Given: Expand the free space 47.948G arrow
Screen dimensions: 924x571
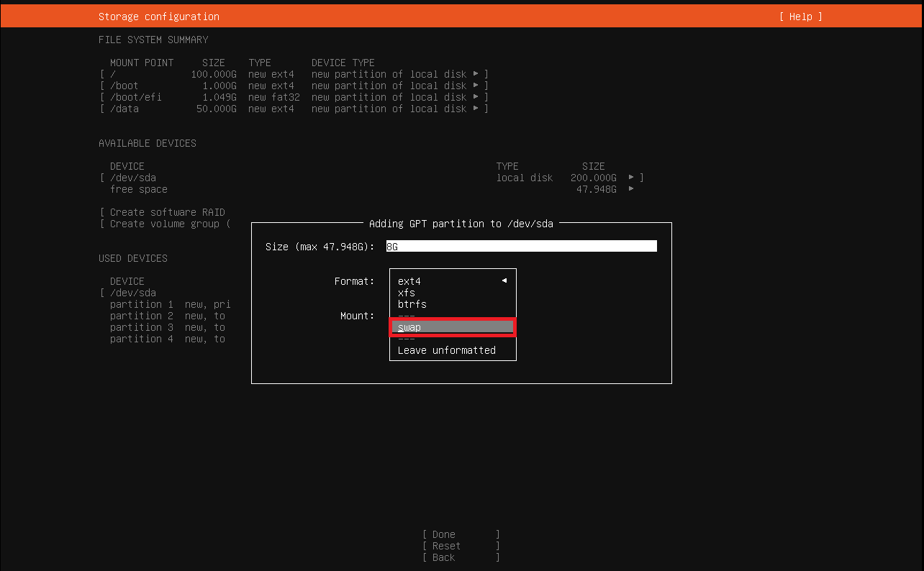Looking at the screenshot, I should coord(631,189).
